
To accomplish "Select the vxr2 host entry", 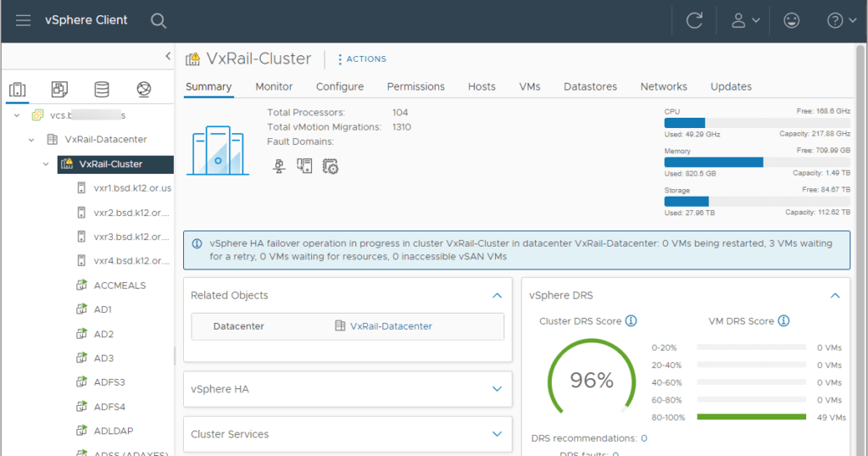I will click(131, 213).
